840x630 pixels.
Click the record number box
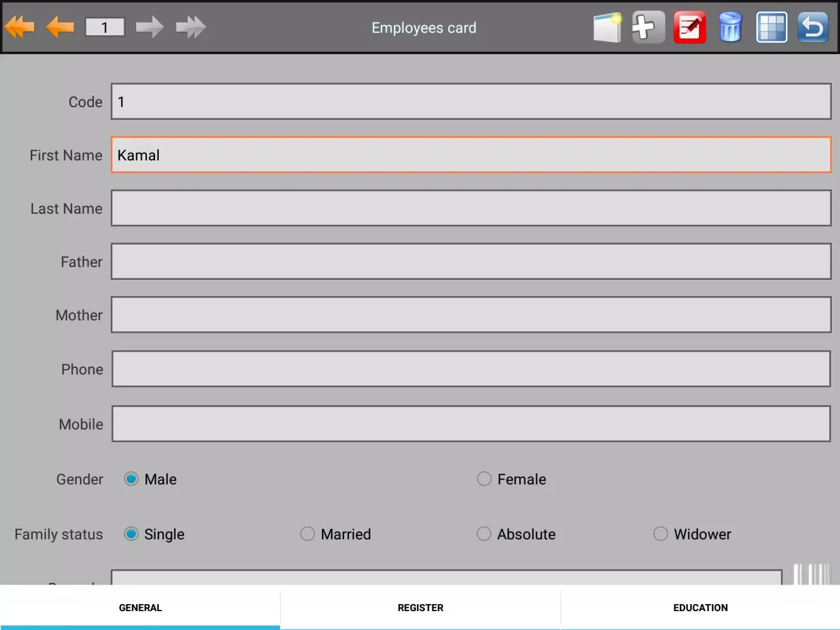[105, 27]
